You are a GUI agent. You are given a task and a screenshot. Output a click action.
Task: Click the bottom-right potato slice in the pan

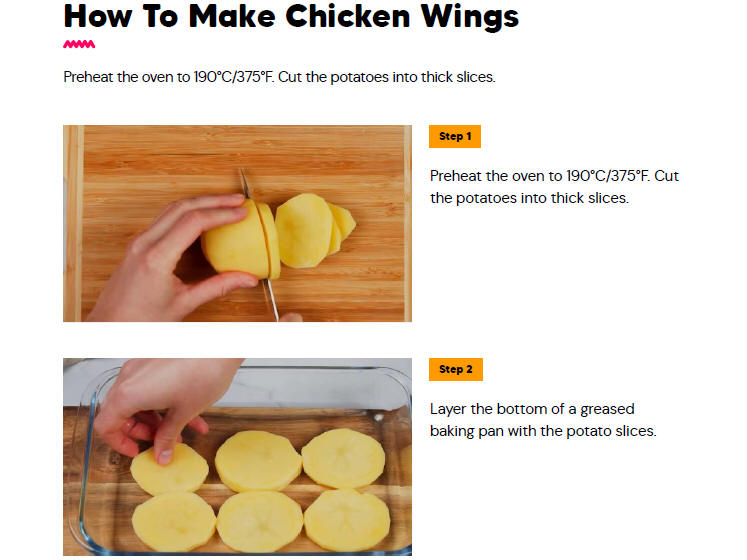[x=347, y=519]
